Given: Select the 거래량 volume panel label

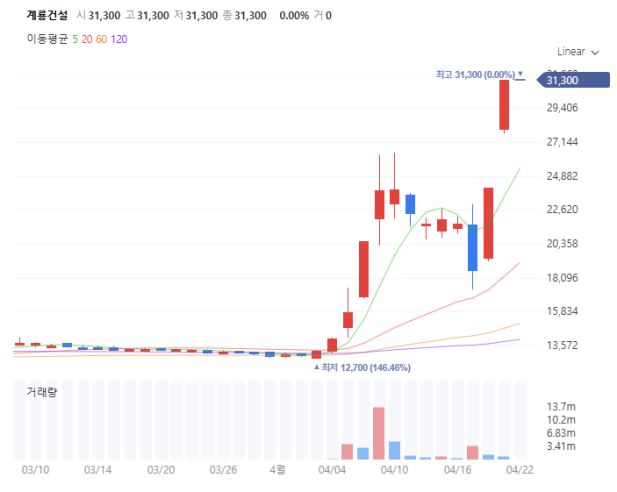Looking at the screenshot, I should point(42,392).
